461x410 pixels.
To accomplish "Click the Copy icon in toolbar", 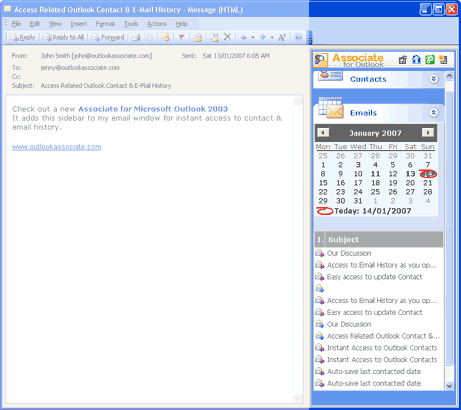I will click(x=149, y=37).
